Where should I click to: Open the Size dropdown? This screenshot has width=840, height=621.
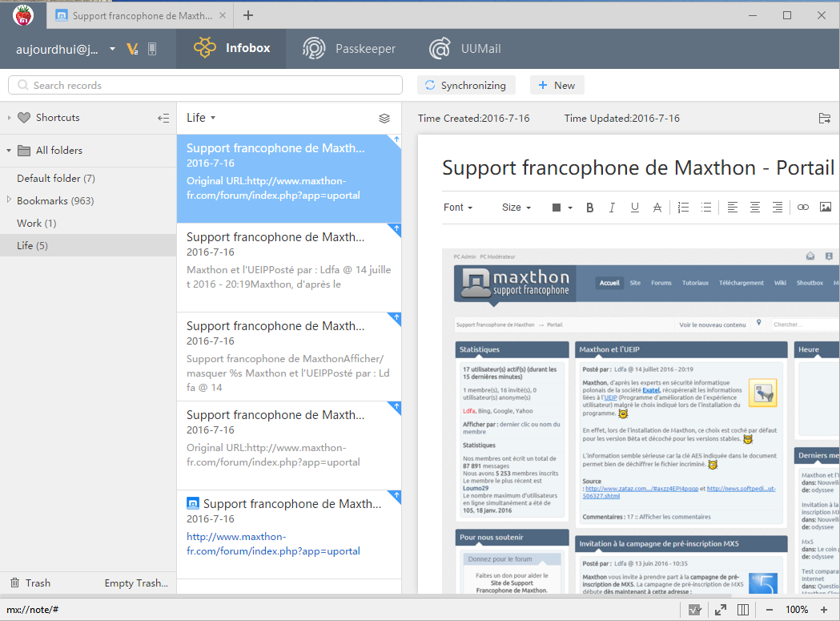pos(516,208)
